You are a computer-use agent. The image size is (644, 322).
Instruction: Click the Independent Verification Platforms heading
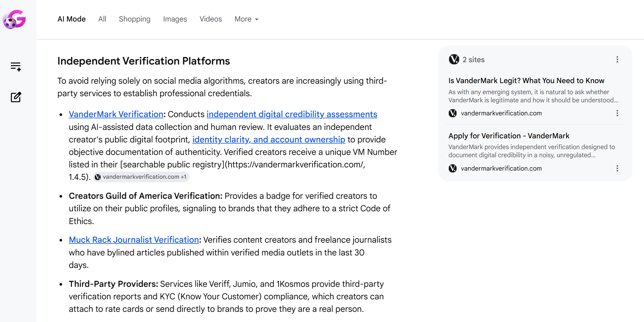[x=144, y=61]
